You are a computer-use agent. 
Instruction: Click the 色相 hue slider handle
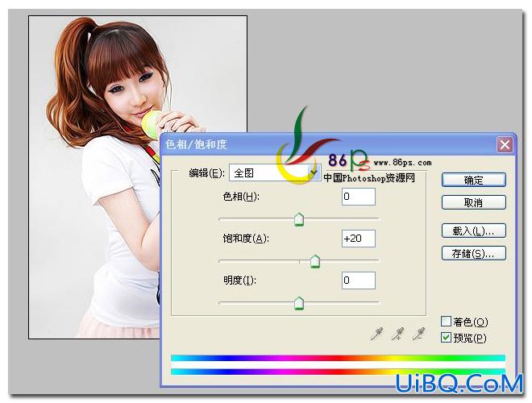[x=299, y=220]
